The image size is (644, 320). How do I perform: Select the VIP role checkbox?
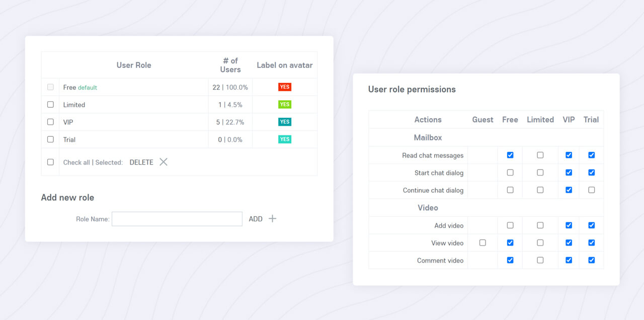point(50,122)
